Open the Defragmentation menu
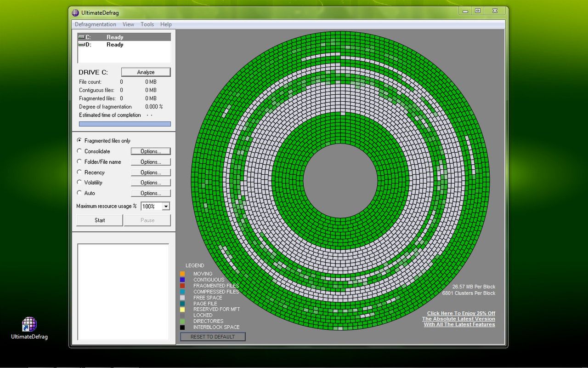 96,24
